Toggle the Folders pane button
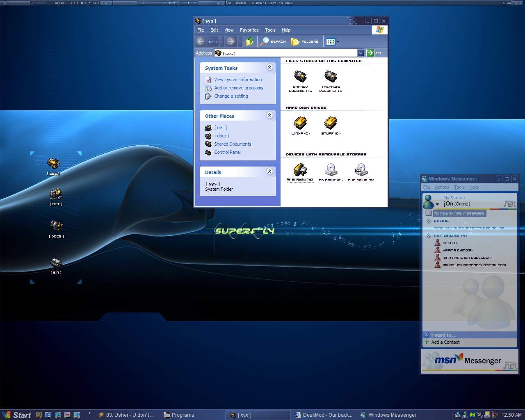Image resolution: width=525 pixels, height=420 pixels. 305,41
